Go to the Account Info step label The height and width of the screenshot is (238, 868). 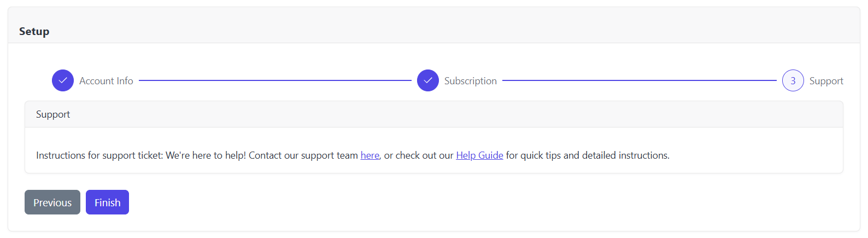[106, 81]
